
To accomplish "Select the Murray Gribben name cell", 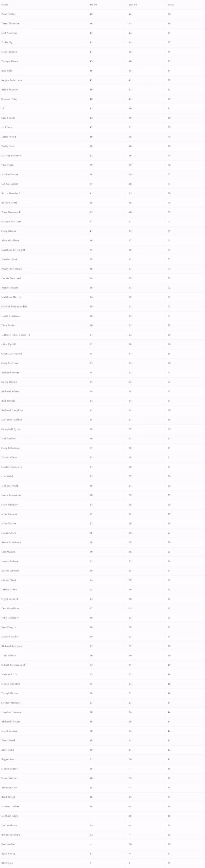I will point(11,156).
